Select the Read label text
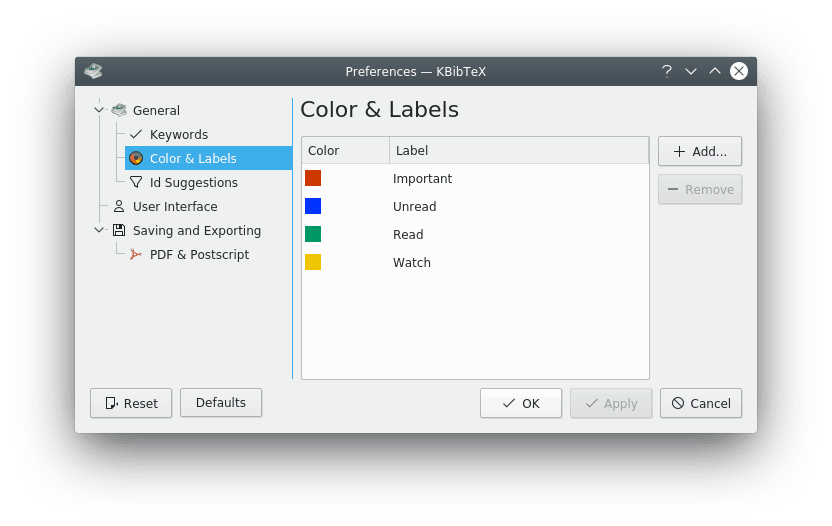Screen dimensions: 832x526 [x=408, y=235]
